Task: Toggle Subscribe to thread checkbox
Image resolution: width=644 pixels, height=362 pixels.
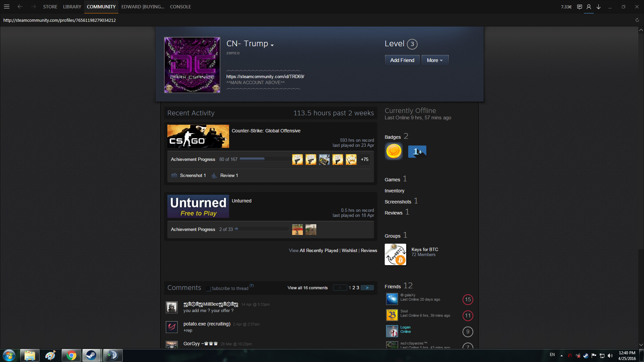Action: tap(208, 289)
